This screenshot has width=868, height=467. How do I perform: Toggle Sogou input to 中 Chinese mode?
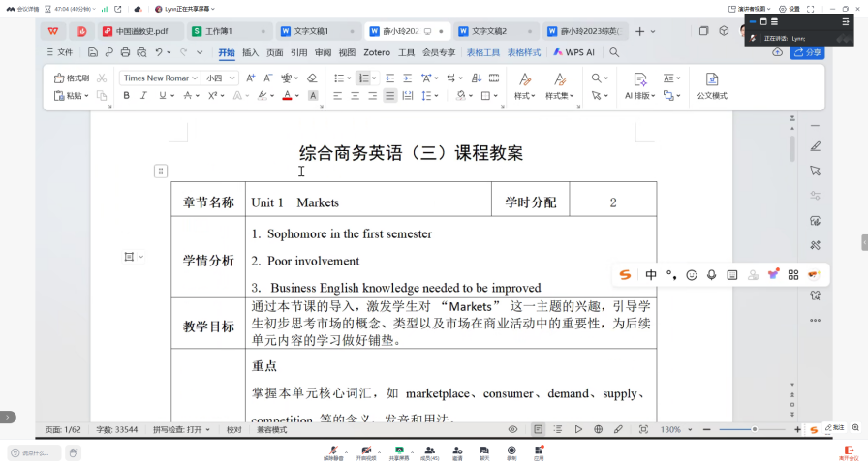click(x=651, y=275)
